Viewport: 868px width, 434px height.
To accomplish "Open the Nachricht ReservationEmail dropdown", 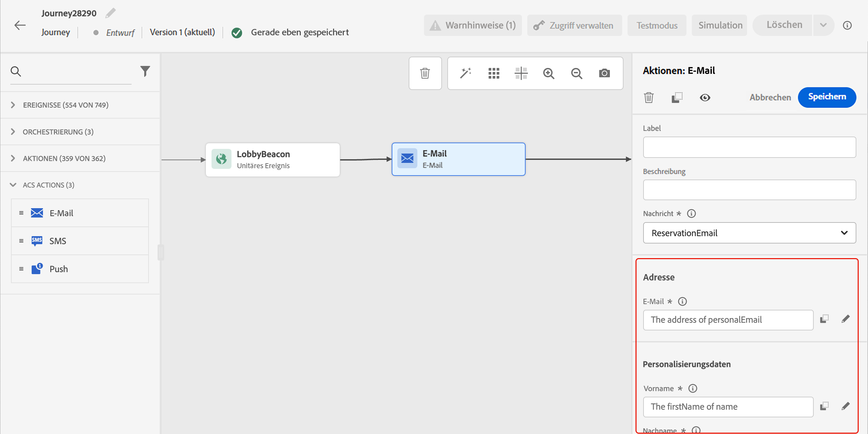I will 749,233.
